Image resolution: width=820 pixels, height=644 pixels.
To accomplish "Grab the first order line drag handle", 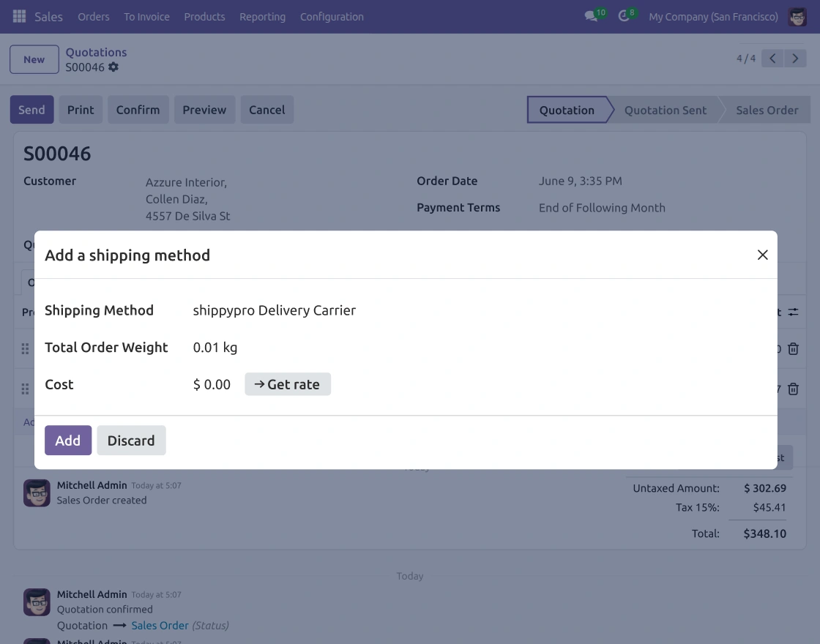I will pyautogui.click(x=25, y=348).
